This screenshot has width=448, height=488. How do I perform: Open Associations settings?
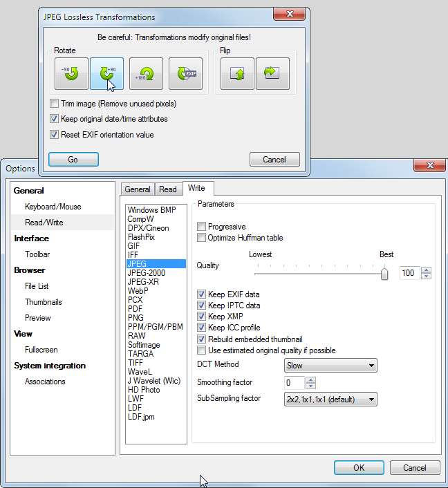(45, 382)
